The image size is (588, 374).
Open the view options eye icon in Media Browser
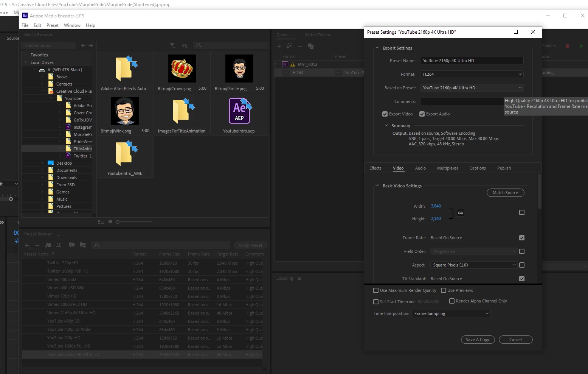185,45
